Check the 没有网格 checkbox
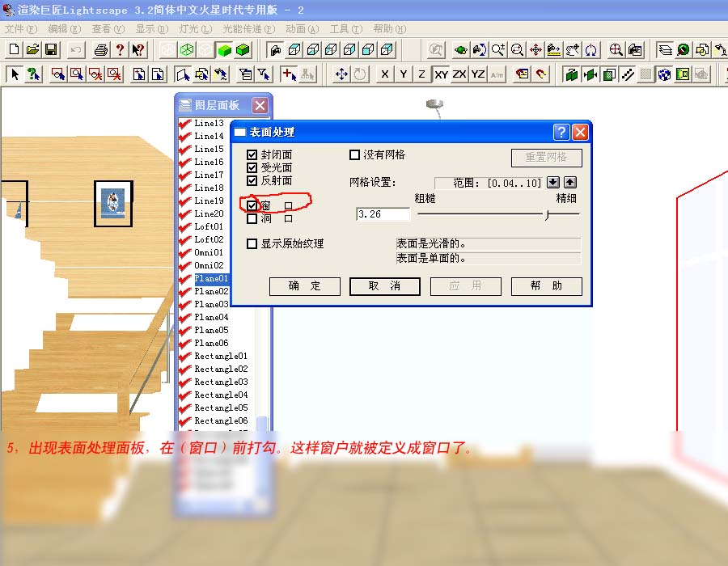 [354, 154]
